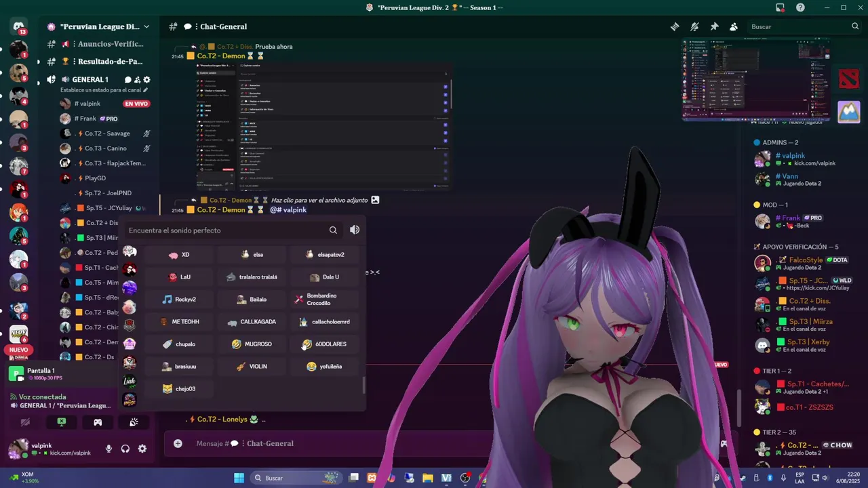
Task: Open the Threads icon in channel header
Action: pos(675,26)
